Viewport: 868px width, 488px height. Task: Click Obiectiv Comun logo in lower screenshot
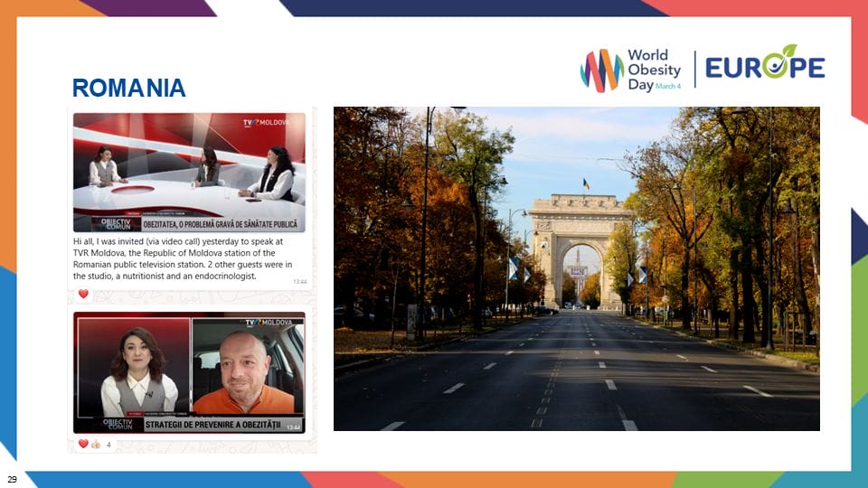[118, 424]
